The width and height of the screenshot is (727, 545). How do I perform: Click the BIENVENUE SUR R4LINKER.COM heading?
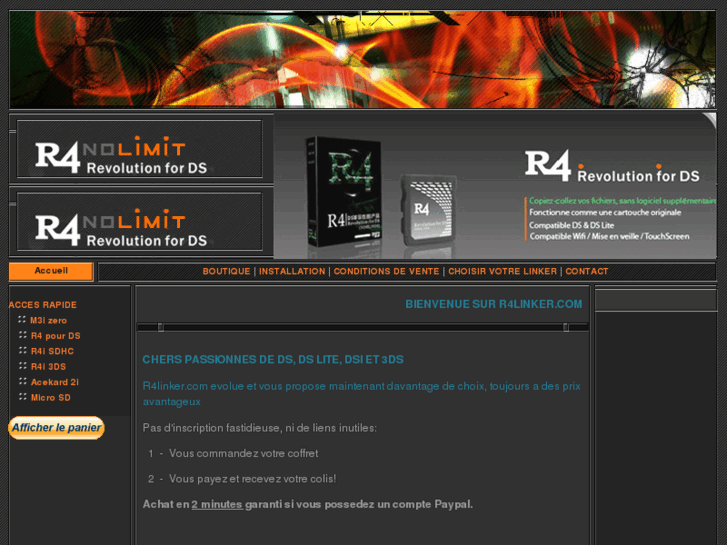pyautogui.click(x=494, y=304)
